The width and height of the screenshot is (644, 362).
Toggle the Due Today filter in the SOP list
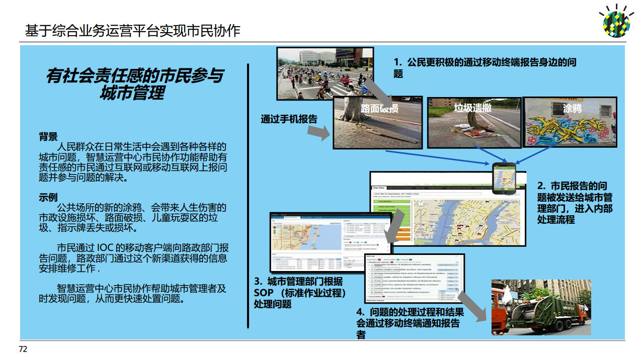[x=398, y=259]
